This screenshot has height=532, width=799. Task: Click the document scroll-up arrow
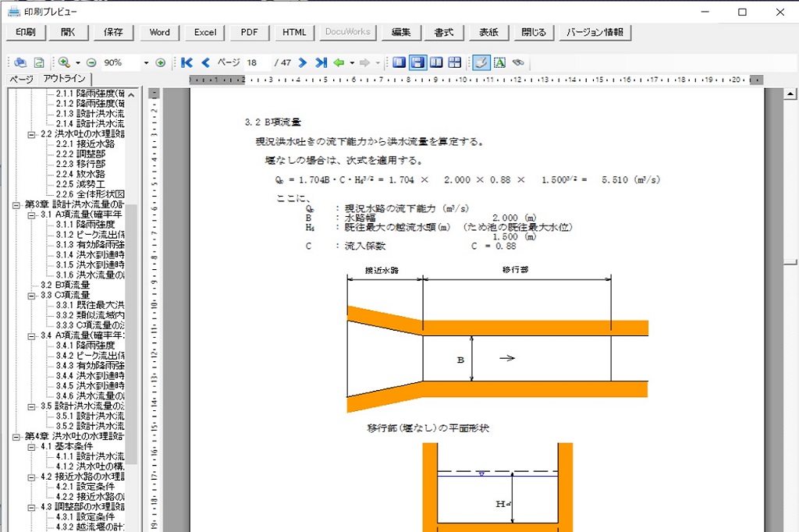pyautogui.click(x=790, y=94)
